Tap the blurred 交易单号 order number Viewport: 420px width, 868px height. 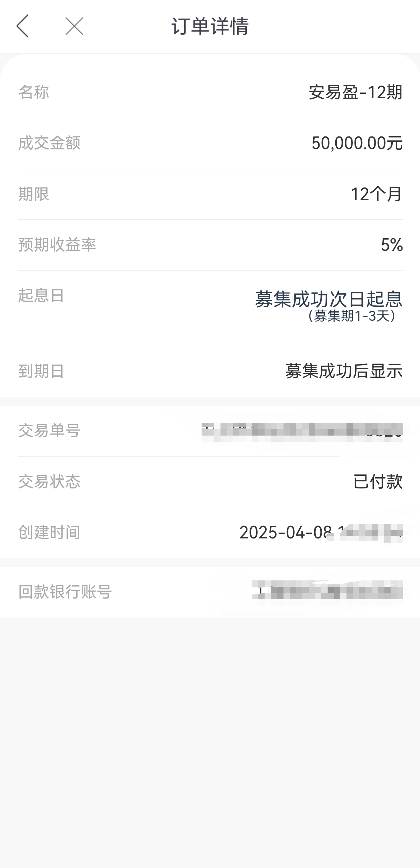click(x=302, y=432)
